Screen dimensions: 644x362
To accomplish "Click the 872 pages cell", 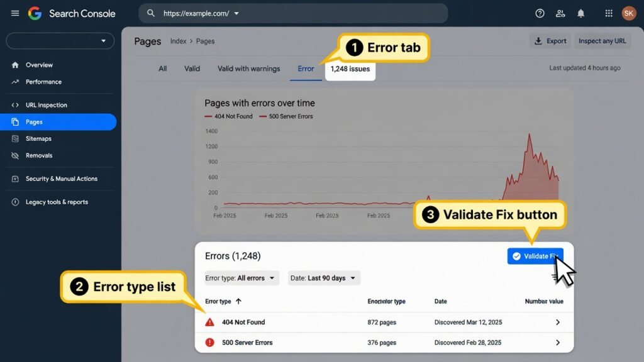I will pyautogui.click(x=382, y=322).
